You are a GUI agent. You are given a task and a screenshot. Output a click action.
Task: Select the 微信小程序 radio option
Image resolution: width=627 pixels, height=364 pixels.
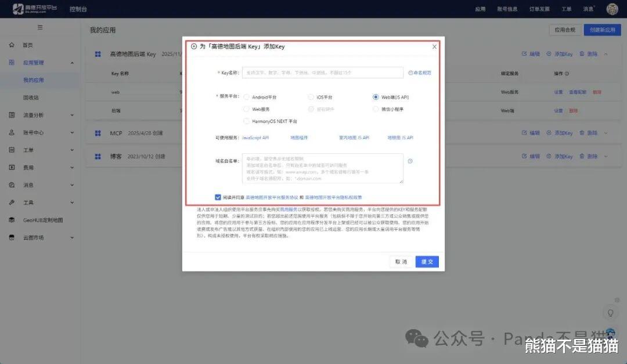point(376,109)
